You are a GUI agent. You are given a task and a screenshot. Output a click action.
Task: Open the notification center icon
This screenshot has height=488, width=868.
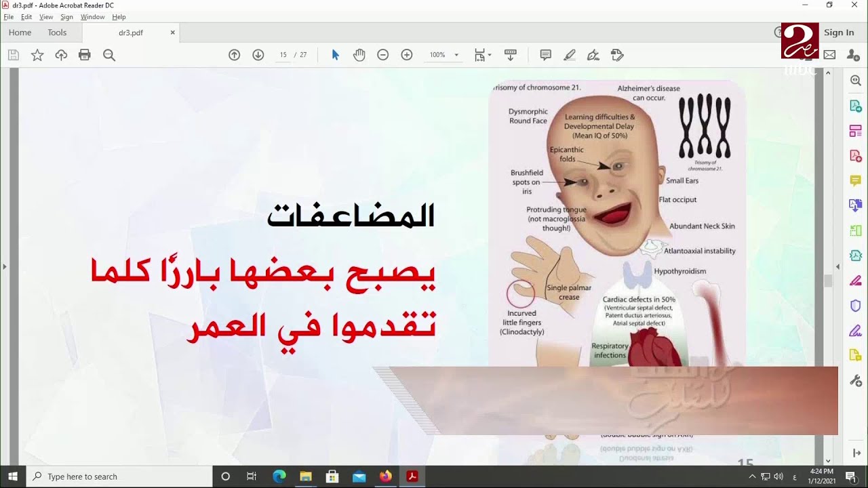(850, 476)
